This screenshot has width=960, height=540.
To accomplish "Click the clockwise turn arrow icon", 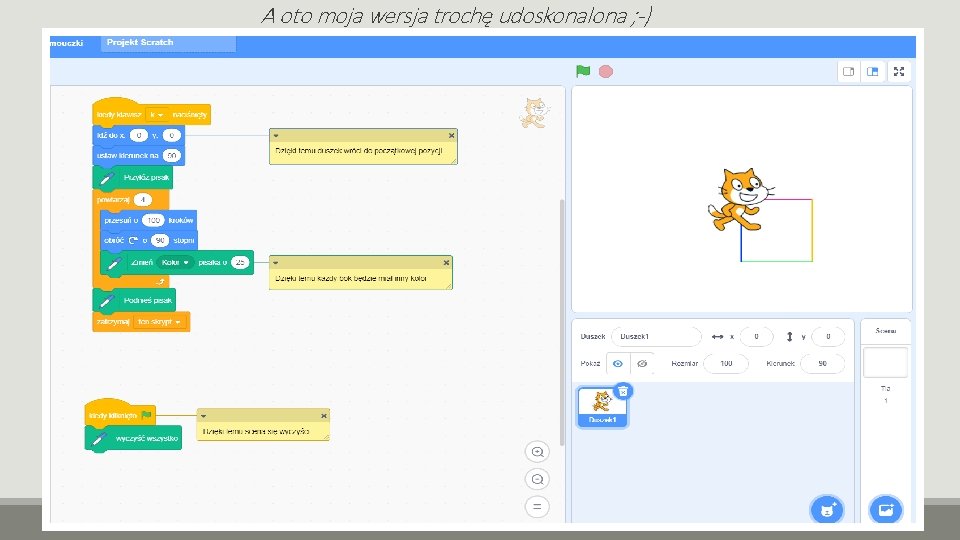I will coord(133,241).
